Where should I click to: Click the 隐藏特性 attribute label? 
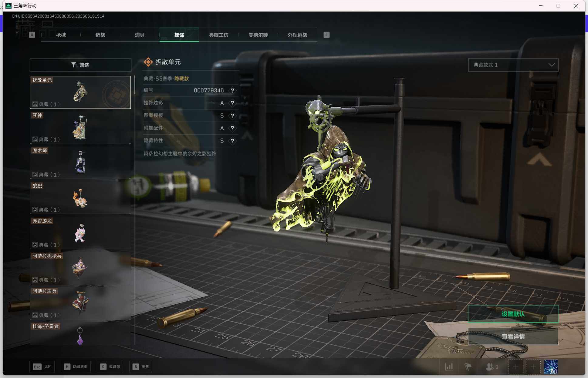point(153,141)
